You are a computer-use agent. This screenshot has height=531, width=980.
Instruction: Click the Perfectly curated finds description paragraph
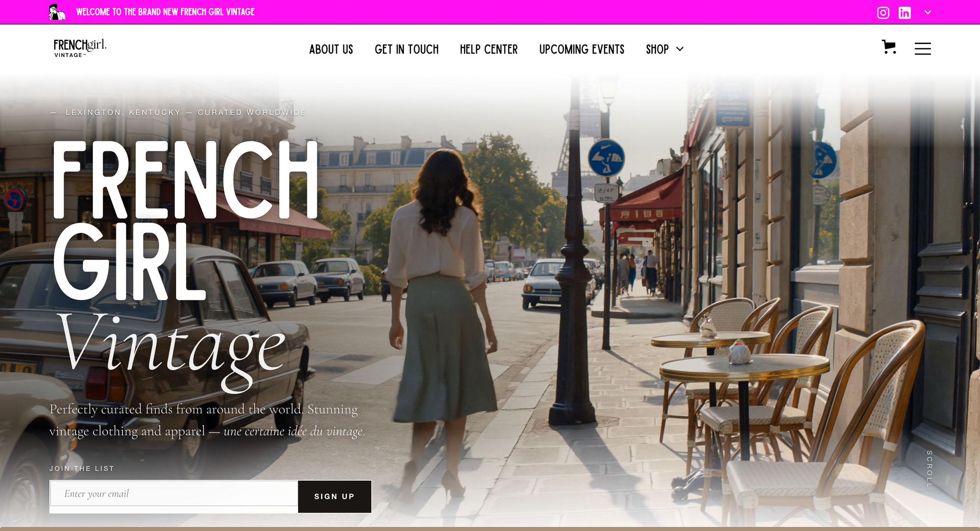(x=207, y=420)
